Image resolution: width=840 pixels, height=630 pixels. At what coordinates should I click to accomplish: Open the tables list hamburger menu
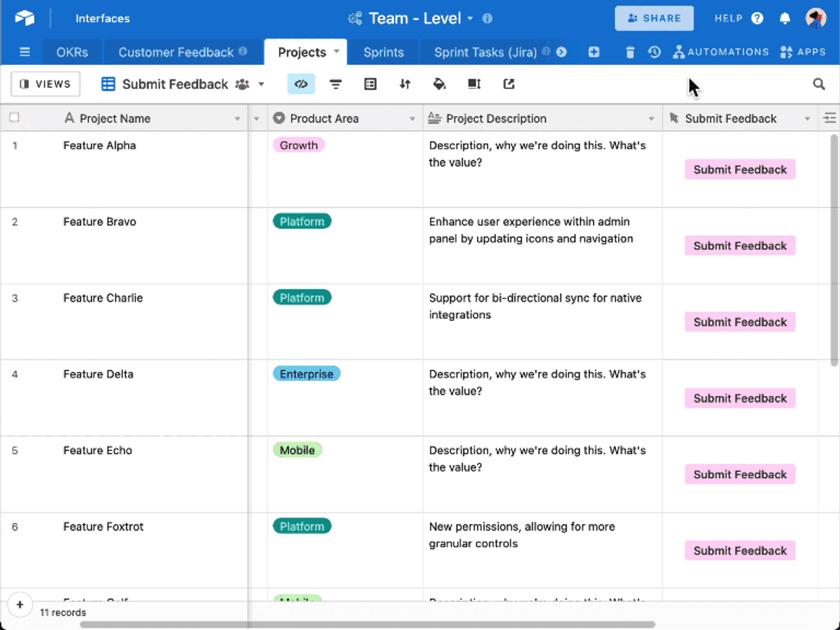[x=25, y=52]
